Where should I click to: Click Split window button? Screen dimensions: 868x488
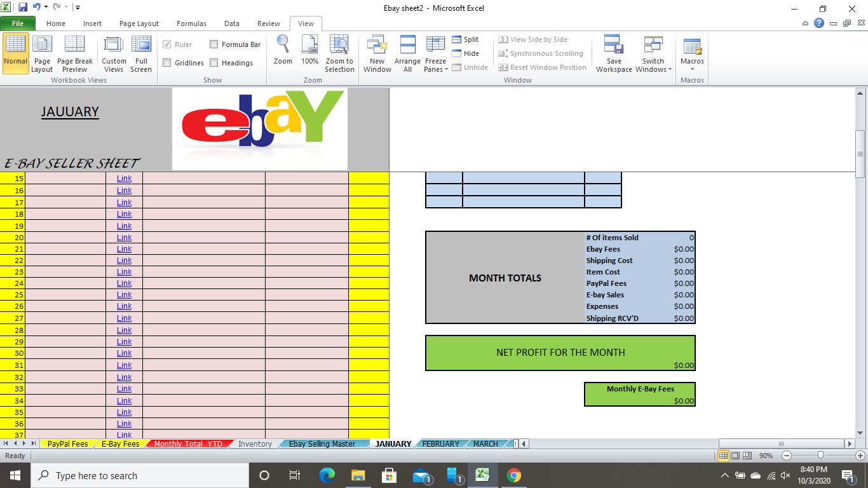coord(466,39)
